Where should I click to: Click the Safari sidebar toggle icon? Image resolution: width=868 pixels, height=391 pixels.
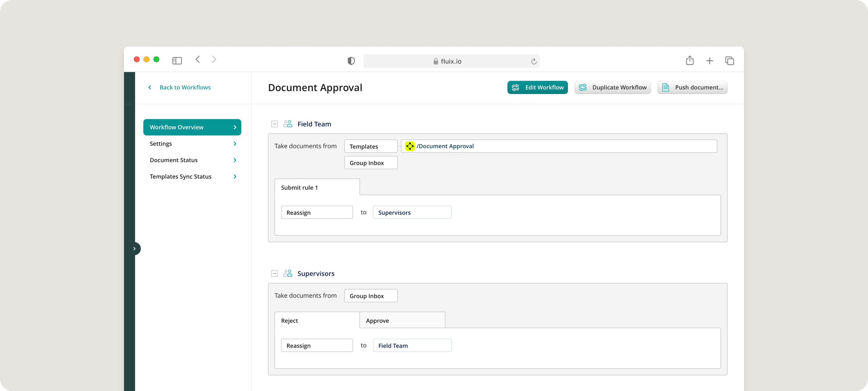point(177,61)
